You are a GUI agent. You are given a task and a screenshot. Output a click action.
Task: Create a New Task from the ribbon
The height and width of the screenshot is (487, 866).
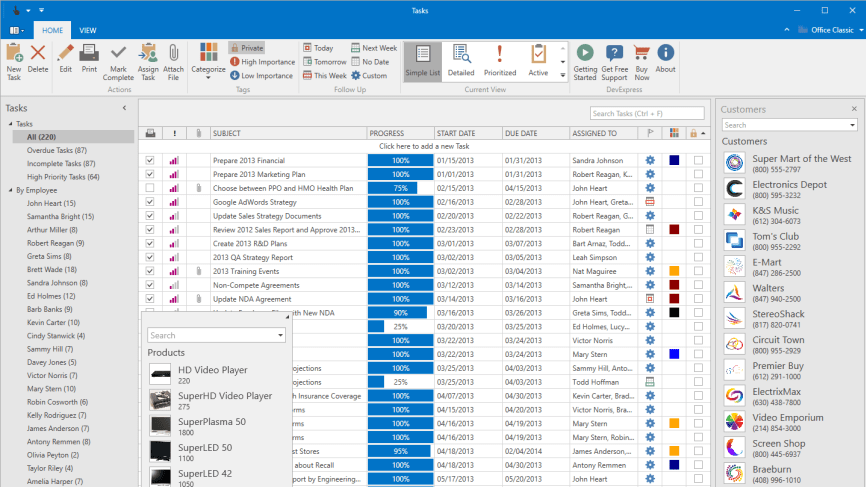[x=14, y=62]
